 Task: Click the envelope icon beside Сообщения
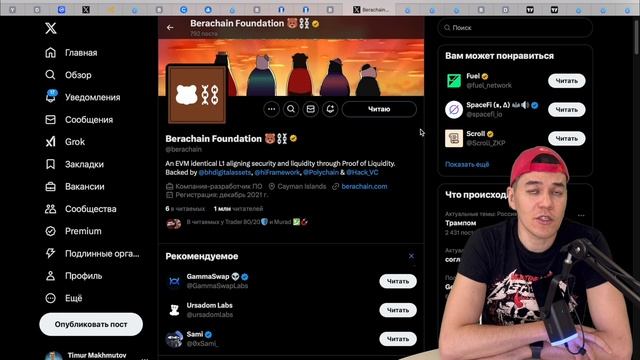click(x=50, y=120)
